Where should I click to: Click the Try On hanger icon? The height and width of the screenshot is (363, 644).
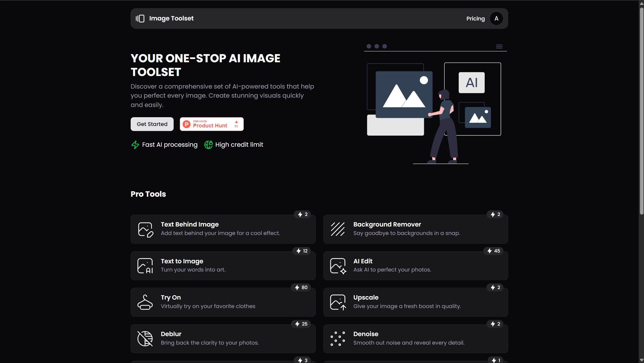coord(145,302)
